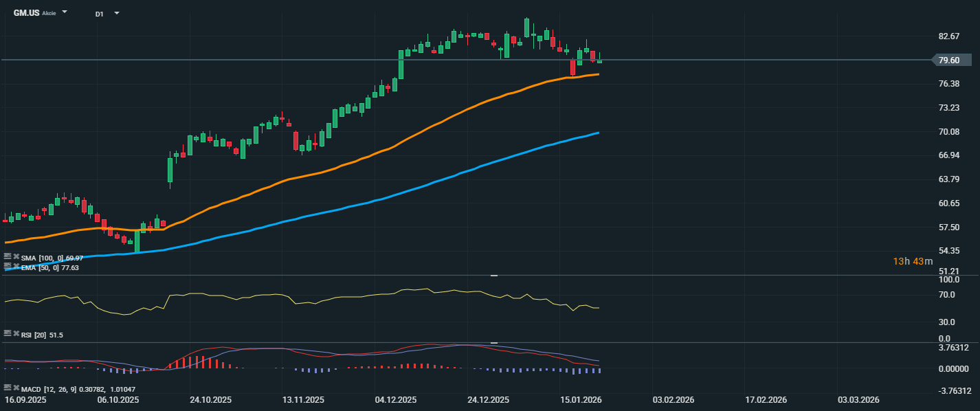This screenshot has width=980, height=411.
Task: Open settings icon for SMA indicator
Action: 8,256
